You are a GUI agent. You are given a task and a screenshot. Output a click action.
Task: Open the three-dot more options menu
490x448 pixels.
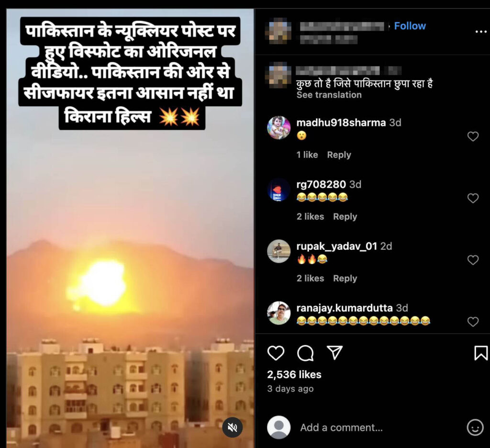(481, 32)
